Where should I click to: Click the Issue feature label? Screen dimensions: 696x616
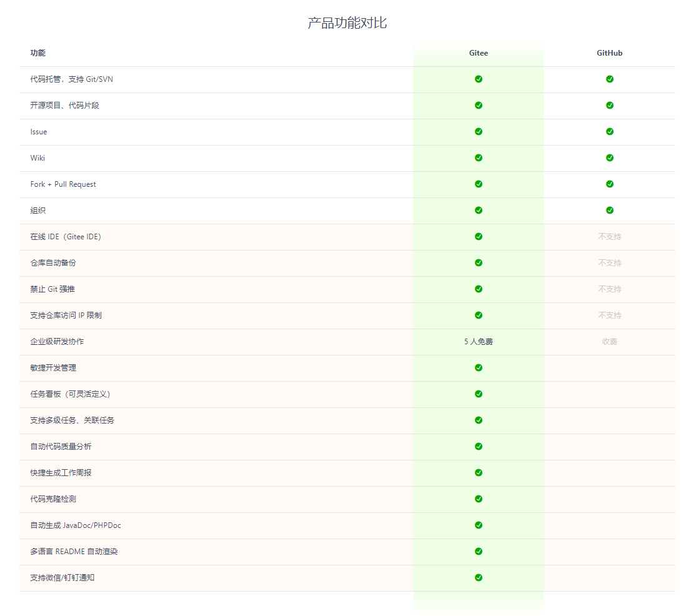tap(39, 132)
